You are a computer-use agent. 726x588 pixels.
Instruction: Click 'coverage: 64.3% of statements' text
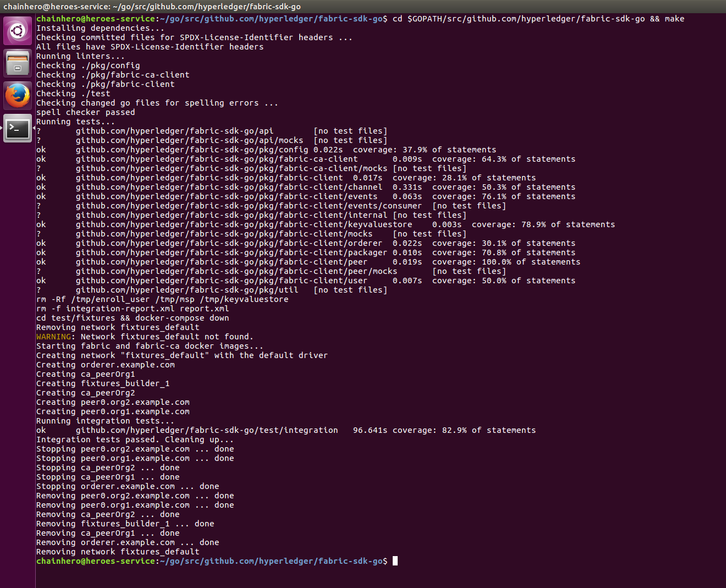point(504,159)
